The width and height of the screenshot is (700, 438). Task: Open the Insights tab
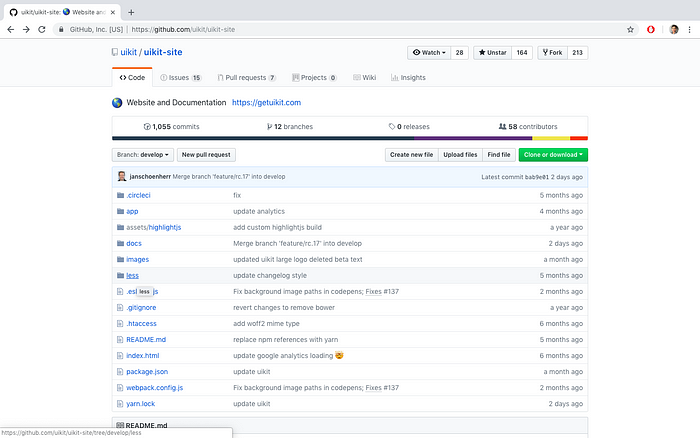[x=408, y=77]
